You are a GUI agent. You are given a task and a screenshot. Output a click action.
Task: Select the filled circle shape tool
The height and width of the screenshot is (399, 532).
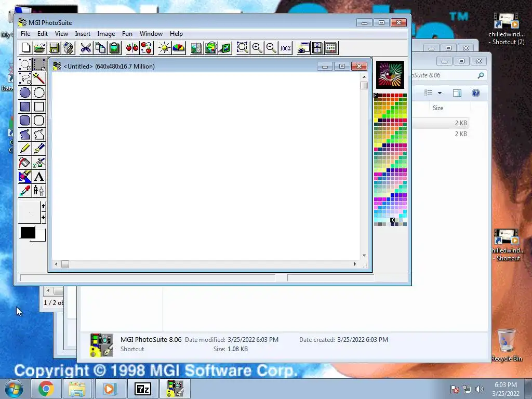click(25, 92)
